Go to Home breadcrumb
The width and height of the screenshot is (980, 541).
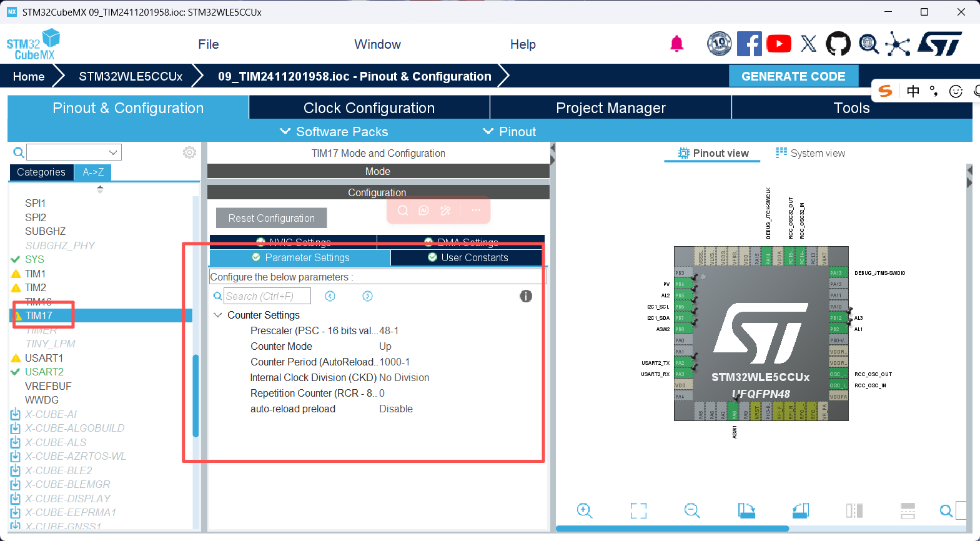tap(29, 76)
